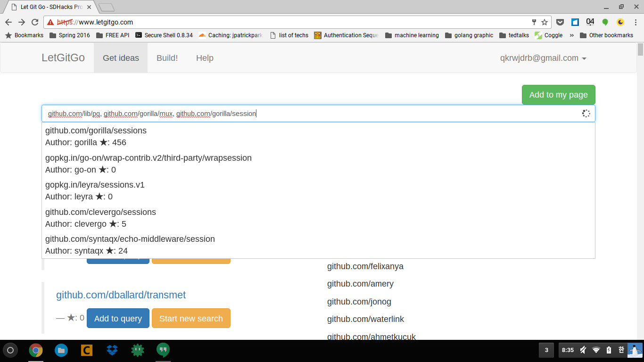
Task: Switch Korean input method indicator
Action: pos(621,350)
